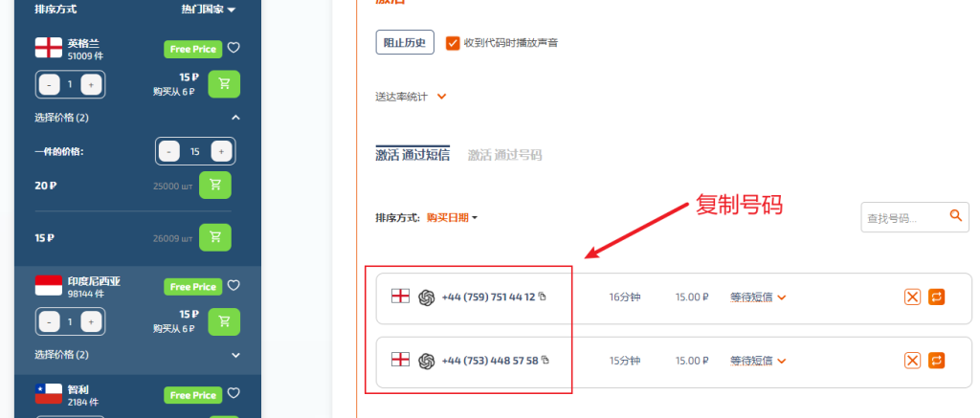
Task: Copy number +44 (759) 751 44 12
Action: [x=542, y=297]
